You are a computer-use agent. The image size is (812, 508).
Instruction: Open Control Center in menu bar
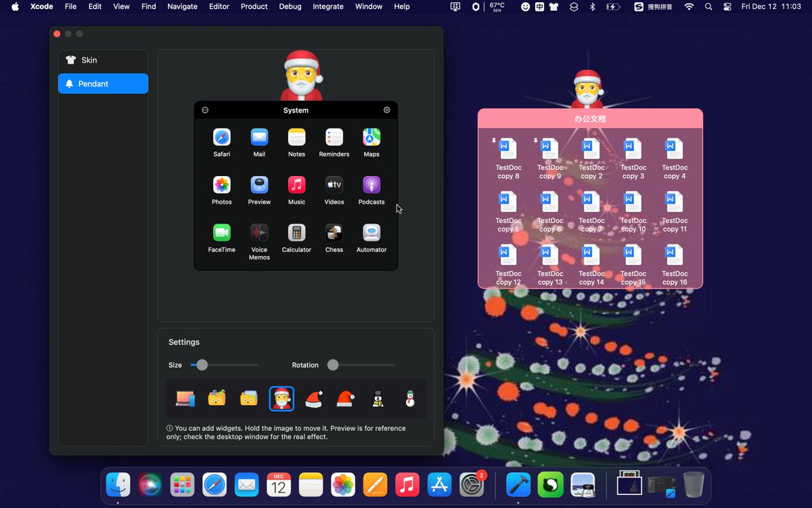click(x=727, y=6)
